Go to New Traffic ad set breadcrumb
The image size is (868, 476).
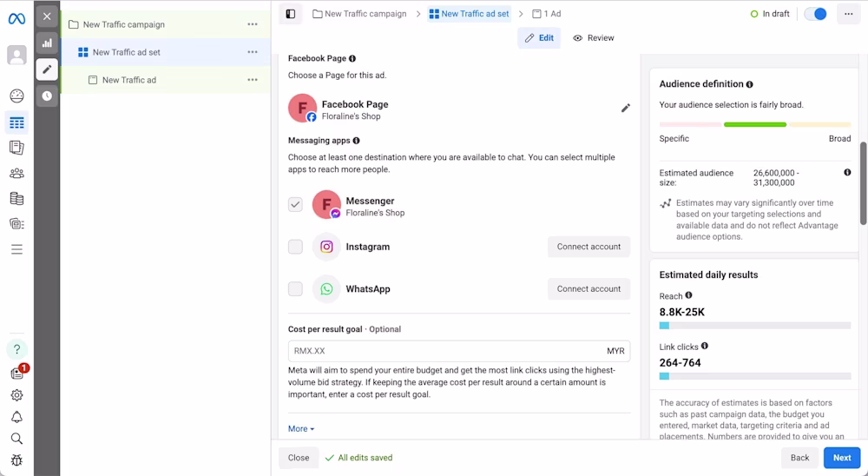point(470,14)
